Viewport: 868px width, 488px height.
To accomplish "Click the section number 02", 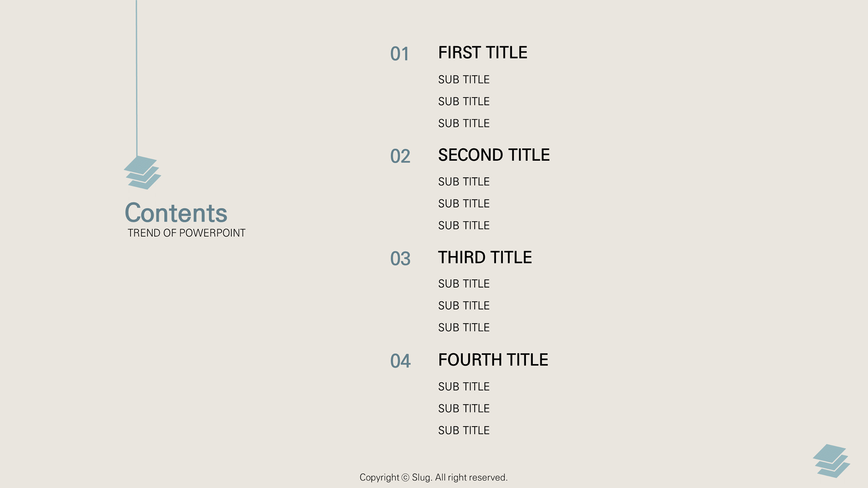I will [x=400, y=156].
